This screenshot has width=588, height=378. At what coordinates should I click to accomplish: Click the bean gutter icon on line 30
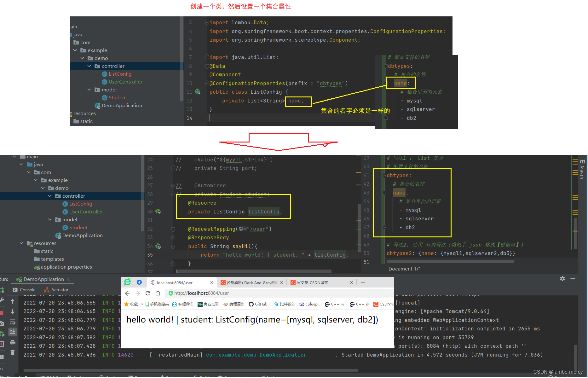(158, 212)
